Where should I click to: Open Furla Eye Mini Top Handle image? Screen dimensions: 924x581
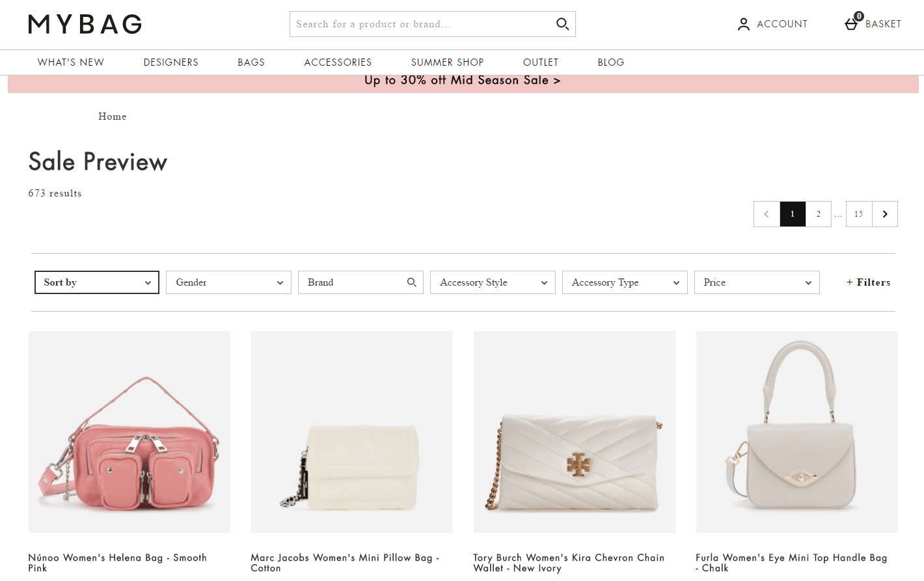click(797, 432)
